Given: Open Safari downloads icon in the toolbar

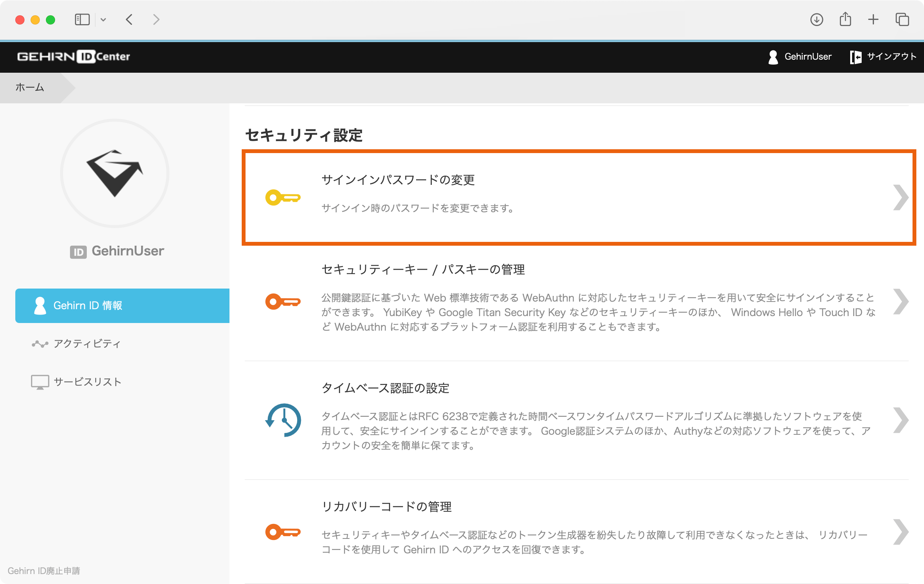Looking at the screenshot, I should pyautogui.click(x=817, y=20).
